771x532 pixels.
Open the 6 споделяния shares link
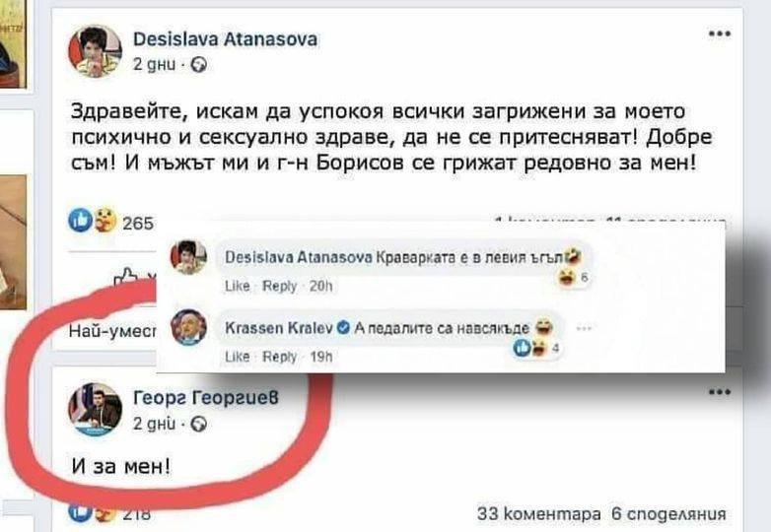(x=668, y=514)
